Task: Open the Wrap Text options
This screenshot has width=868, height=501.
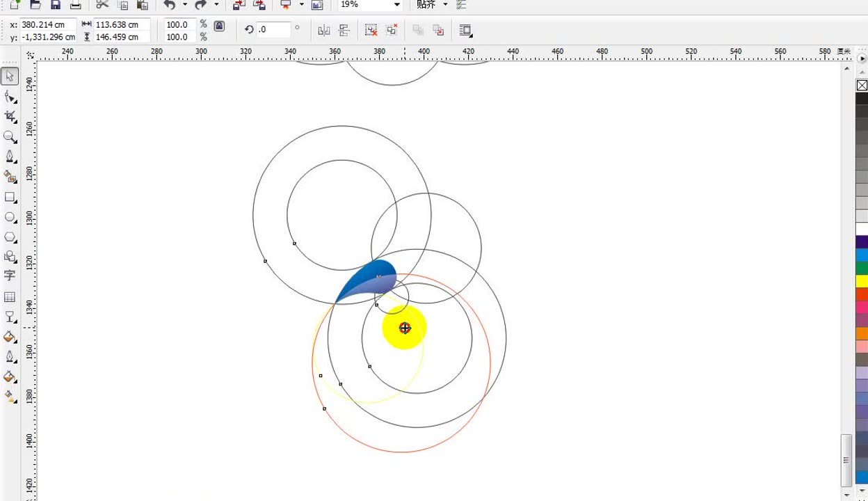Action: point(466,30)
